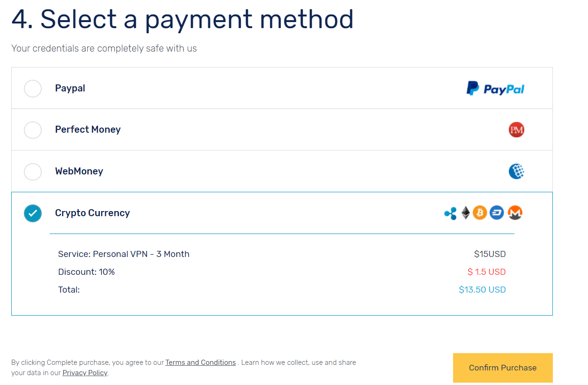Toggle the Crypto Currency radio button
Viewport: 588px width, 385px height.
[x=33, y=213]
